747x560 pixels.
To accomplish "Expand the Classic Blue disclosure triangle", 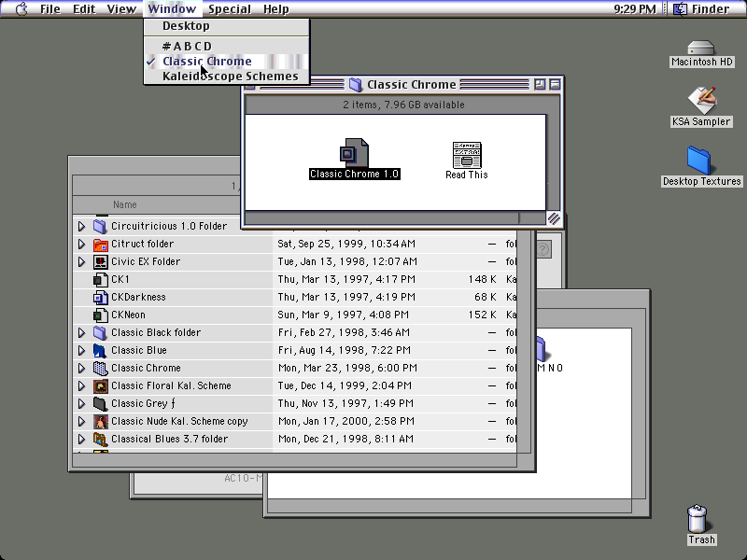I will pos(81,351).
